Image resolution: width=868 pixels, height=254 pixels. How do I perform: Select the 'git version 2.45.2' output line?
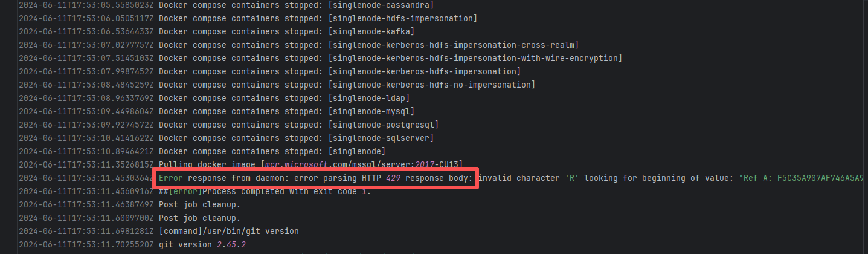point(202,244)
